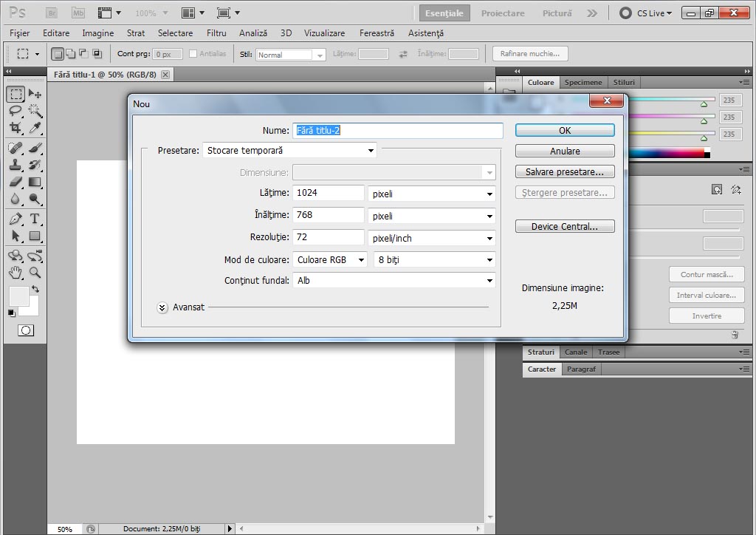
Task: Swap foreground and background colors
Action: (x=35, y=289)
